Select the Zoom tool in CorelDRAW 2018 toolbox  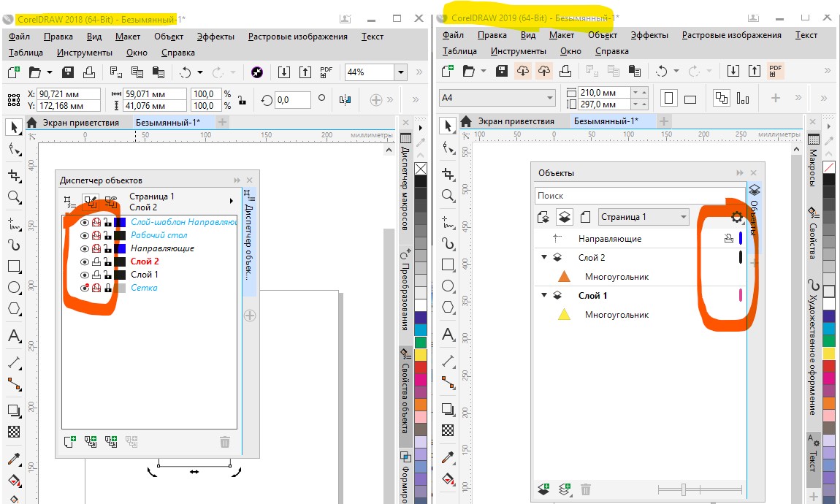point(15,198)
